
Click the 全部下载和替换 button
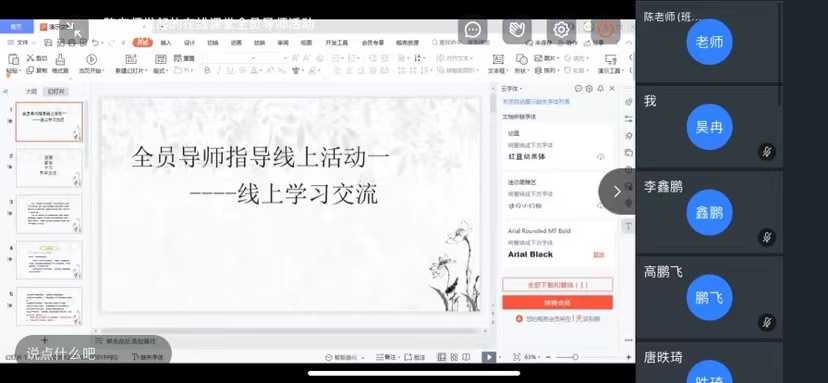pyautogui.click(x=558, y=285)
